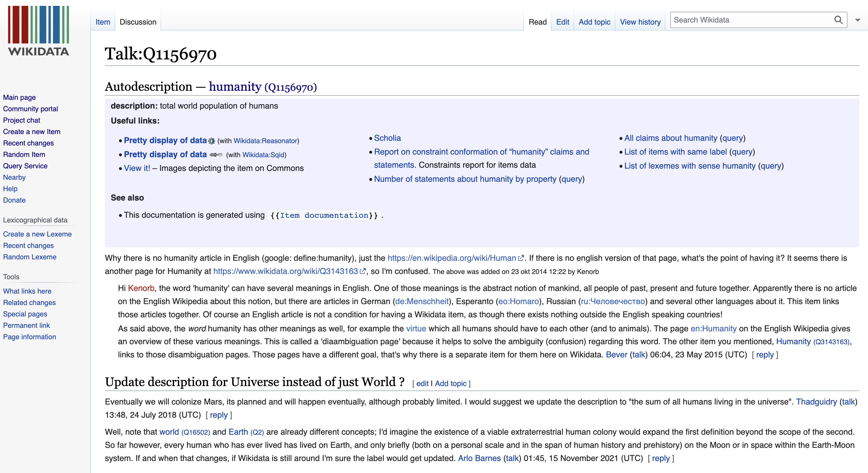Click the search magnifier icon
This screenshot has width=868, height=473.
pyautogui.click(x=838, y=20)
